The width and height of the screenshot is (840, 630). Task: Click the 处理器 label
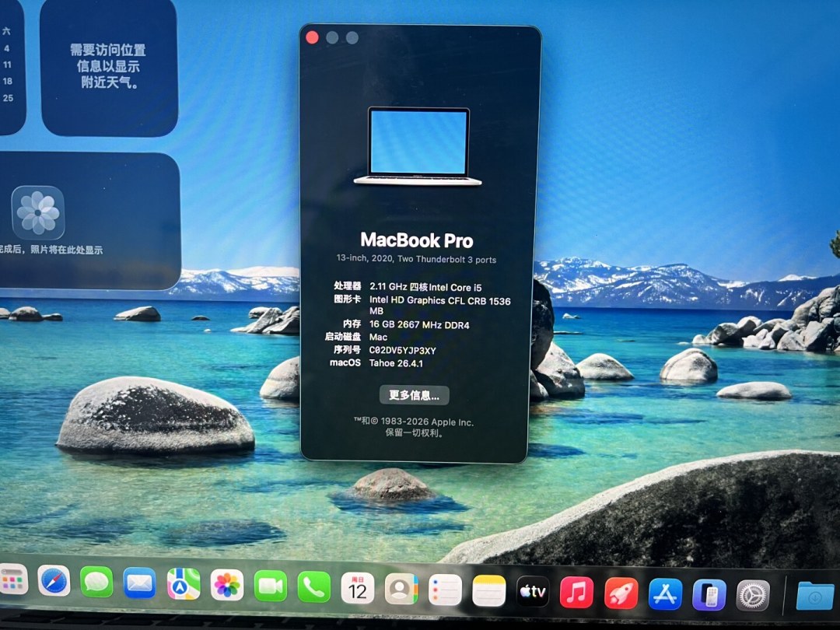point(347,285)
